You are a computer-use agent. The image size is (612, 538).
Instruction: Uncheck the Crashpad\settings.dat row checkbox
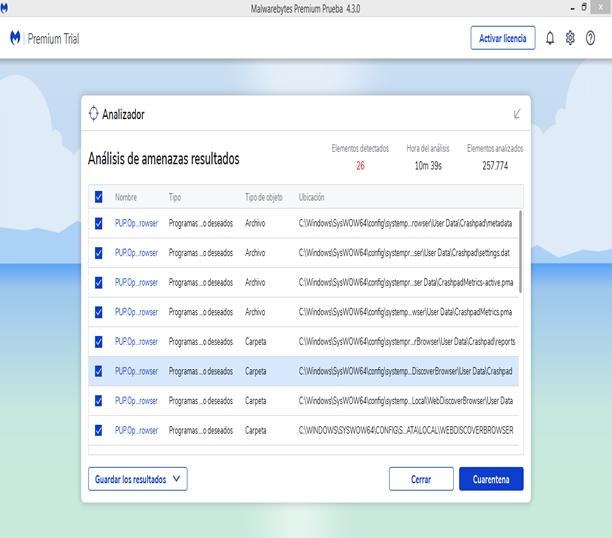pos(99,253)
